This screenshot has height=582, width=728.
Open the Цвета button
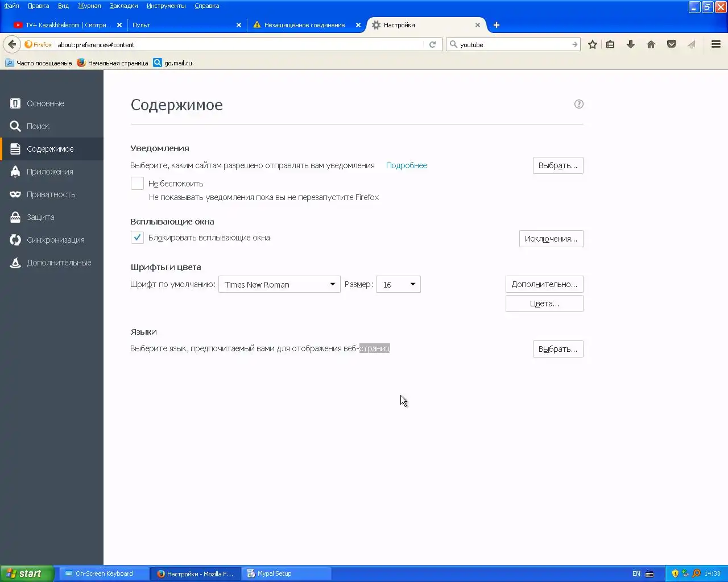(x=544, y=304)
